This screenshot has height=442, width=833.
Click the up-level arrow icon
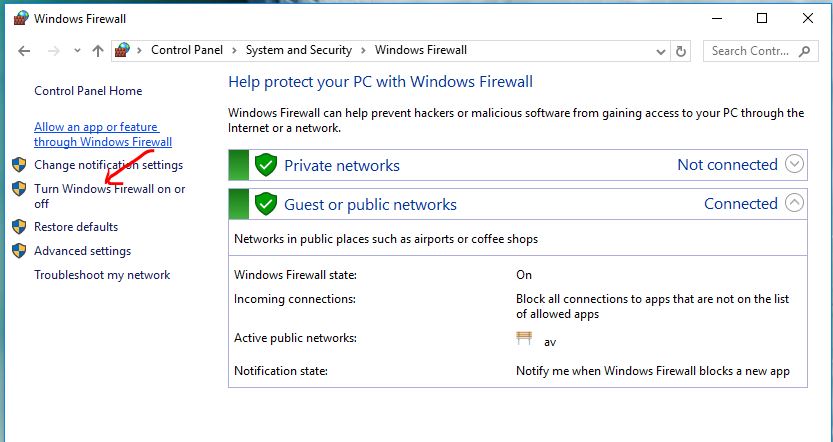pos(97,50)
